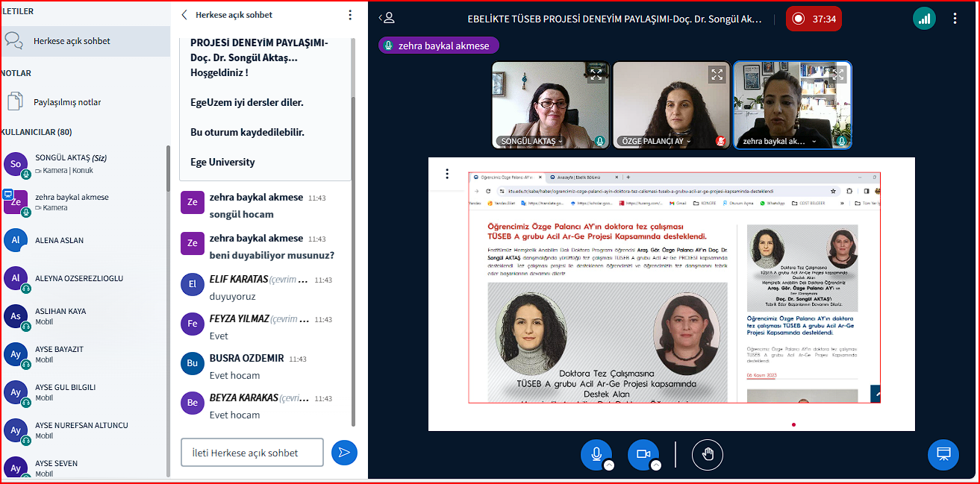Click the ÖZGE PALANCI AY webcam thumbnail
The height and width of the screenshot is (484, 980).
point(671,105)
